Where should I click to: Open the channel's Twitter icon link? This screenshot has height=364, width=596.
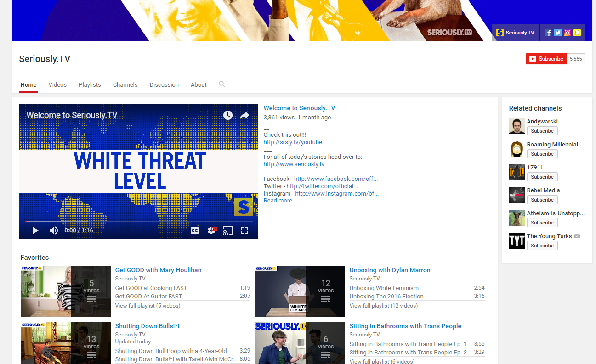(558, 33)
